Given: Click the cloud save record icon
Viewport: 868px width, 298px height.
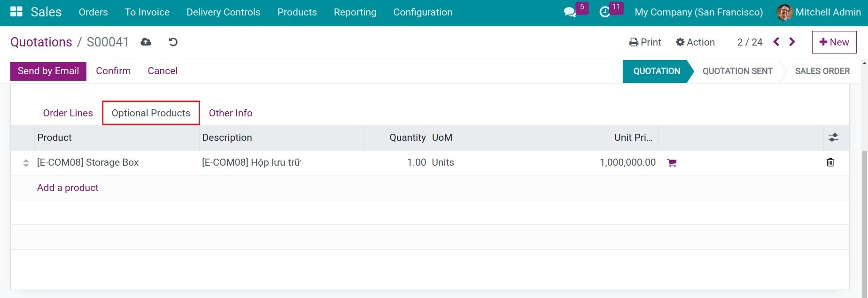Looking at the screenshot, I should pyautogui.click(x=146, y=42).
